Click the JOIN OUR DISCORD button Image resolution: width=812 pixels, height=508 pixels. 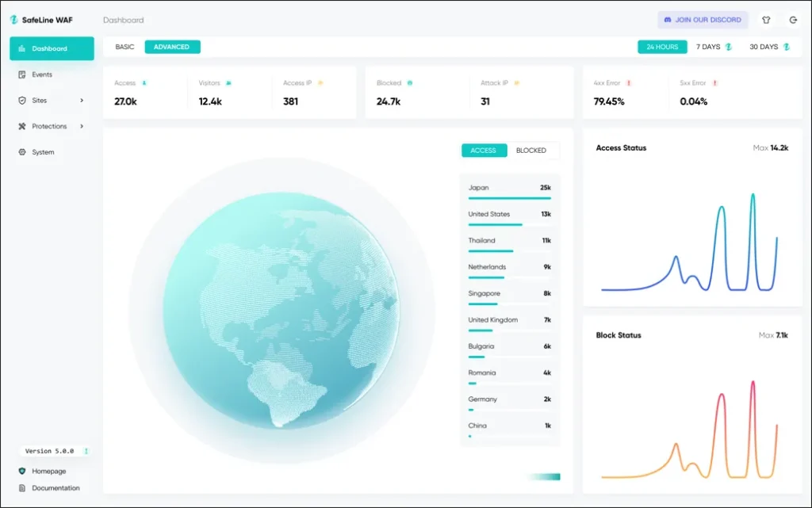703,19
